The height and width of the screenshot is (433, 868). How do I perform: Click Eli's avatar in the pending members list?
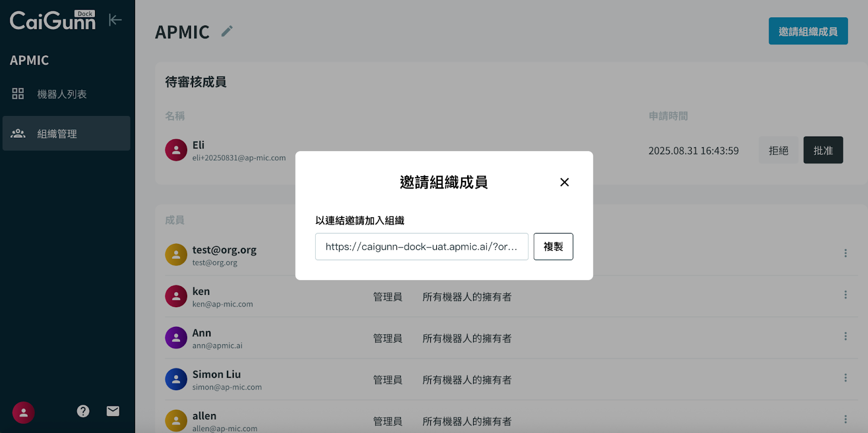[176, 150]
